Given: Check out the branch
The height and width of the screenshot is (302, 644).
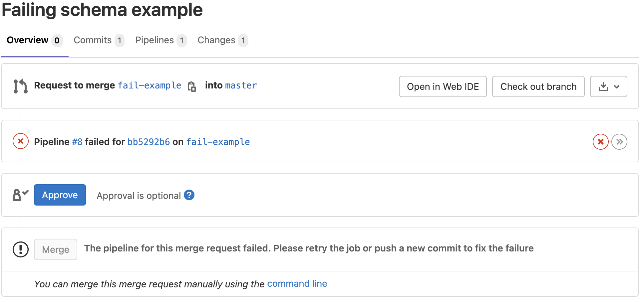Looking at the screenshot, I should [x=538, y=86].
